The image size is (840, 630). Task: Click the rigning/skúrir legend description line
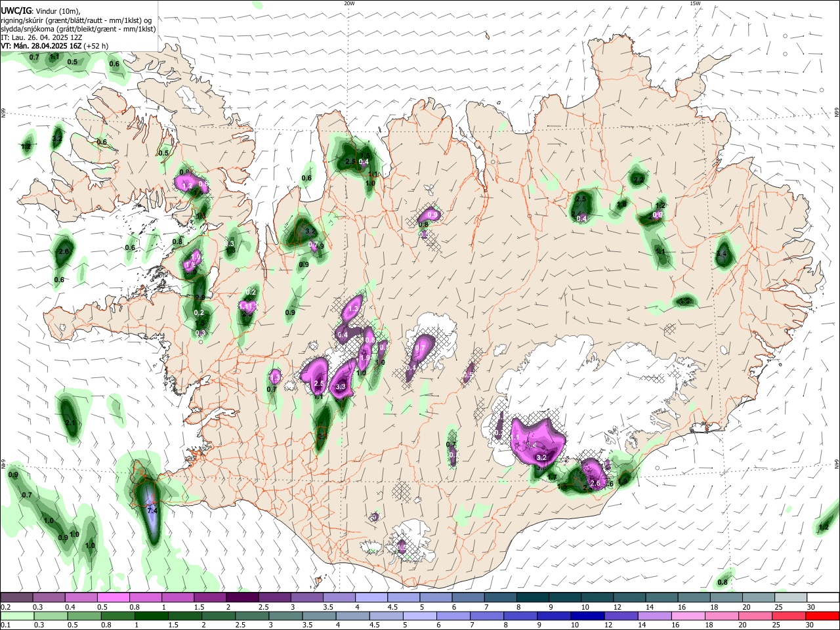(76, 20)
